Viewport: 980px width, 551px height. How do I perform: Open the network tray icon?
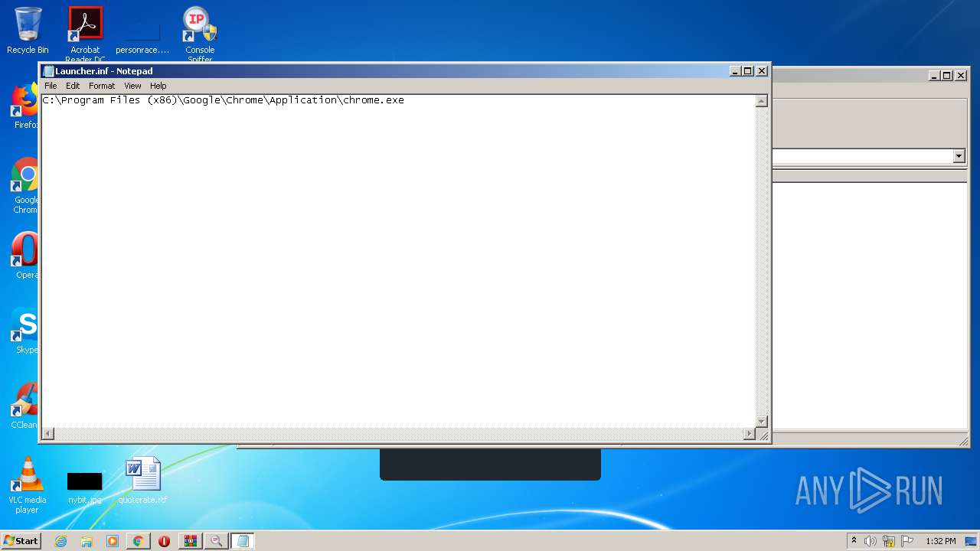889,541
